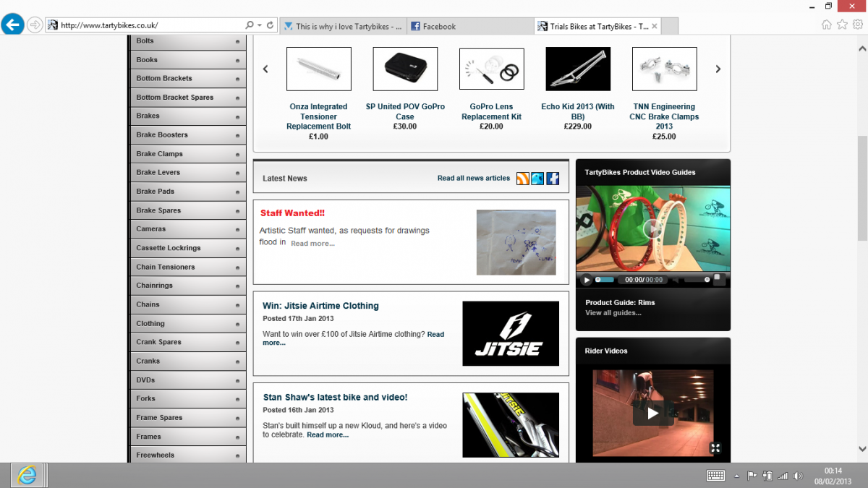Select the Cameras category

click(187, 229)
